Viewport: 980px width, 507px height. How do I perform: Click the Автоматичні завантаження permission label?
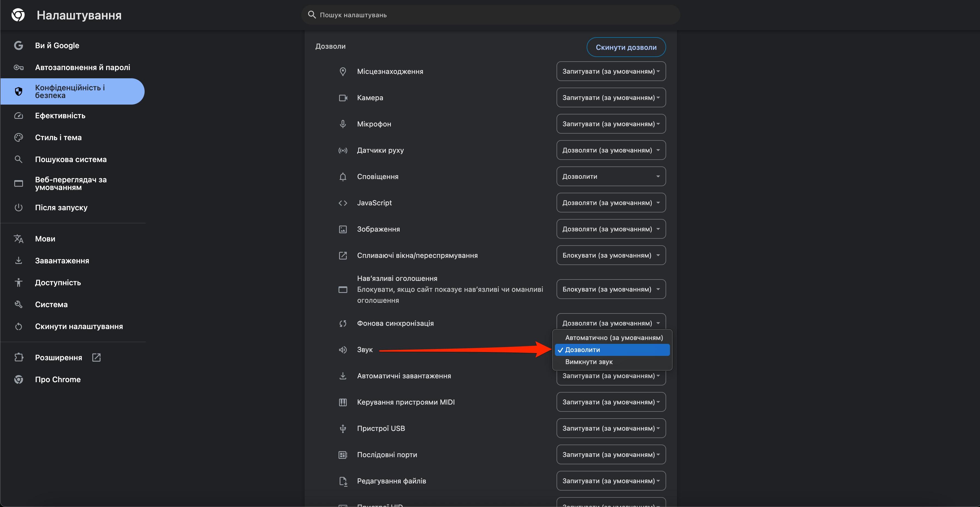pos(404,376)
